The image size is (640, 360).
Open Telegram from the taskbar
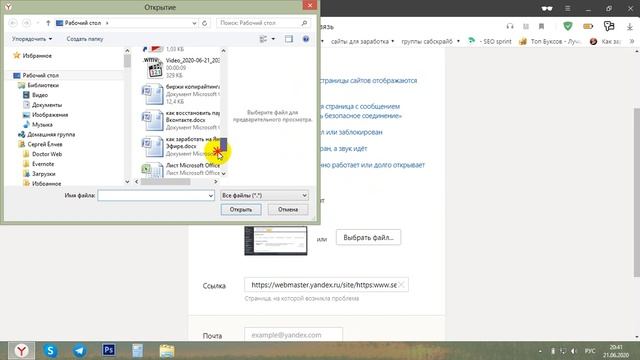point(80,351)
